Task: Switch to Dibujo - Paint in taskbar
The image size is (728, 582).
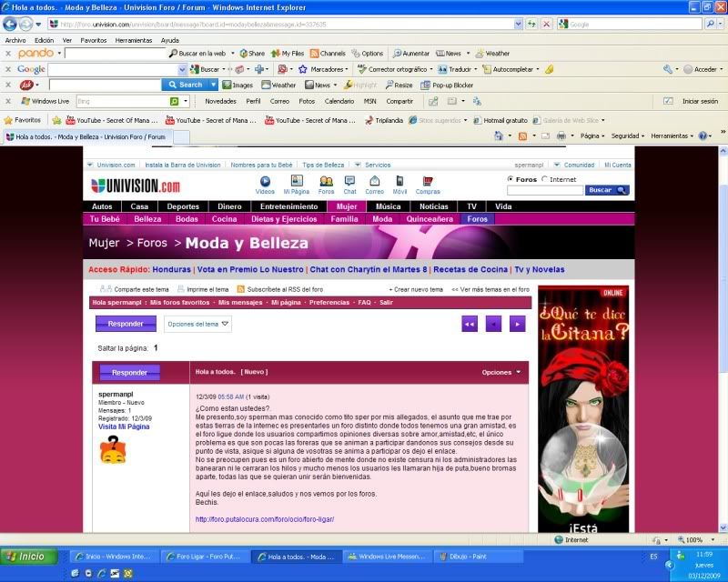Action: [x=478, y=556]
